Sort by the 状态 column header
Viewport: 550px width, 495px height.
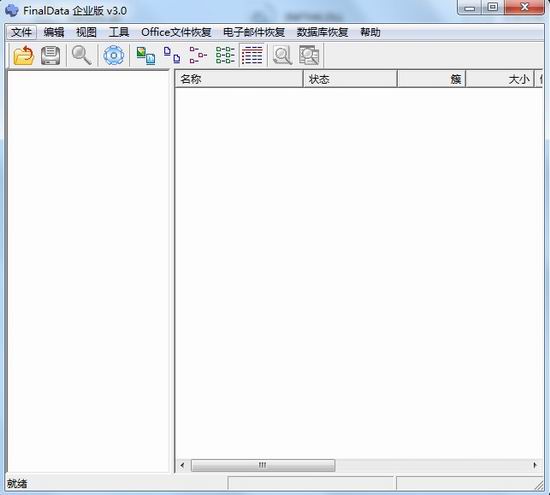click(x=350, y=79)
